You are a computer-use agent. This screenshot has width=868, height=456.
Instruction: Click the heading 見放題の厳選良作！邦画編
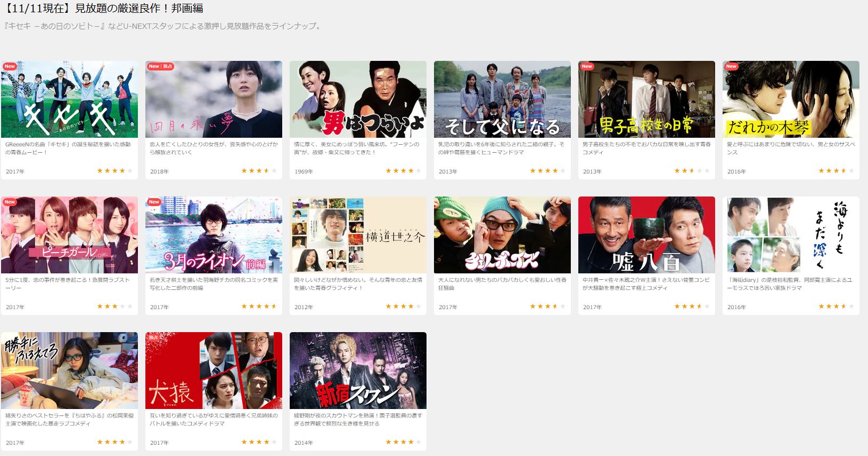click(139, 9)
